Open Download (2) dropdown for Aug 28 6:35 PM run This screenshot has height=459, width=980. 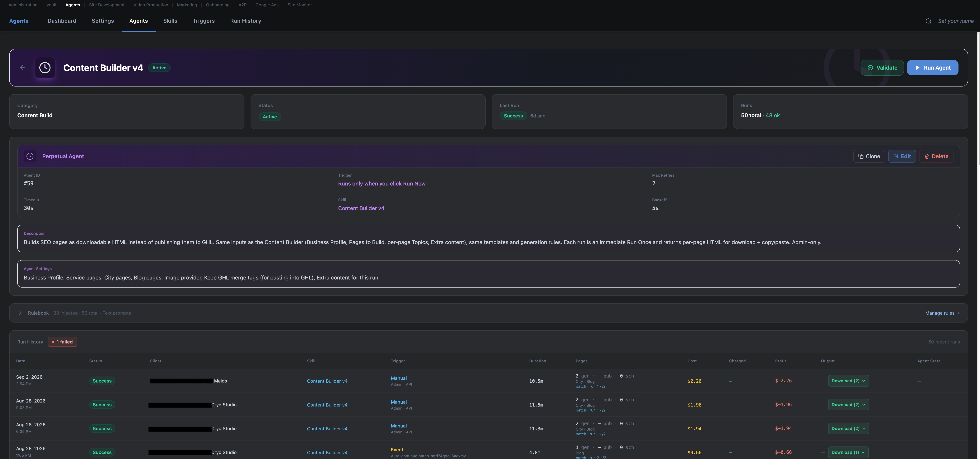point(848,428)
